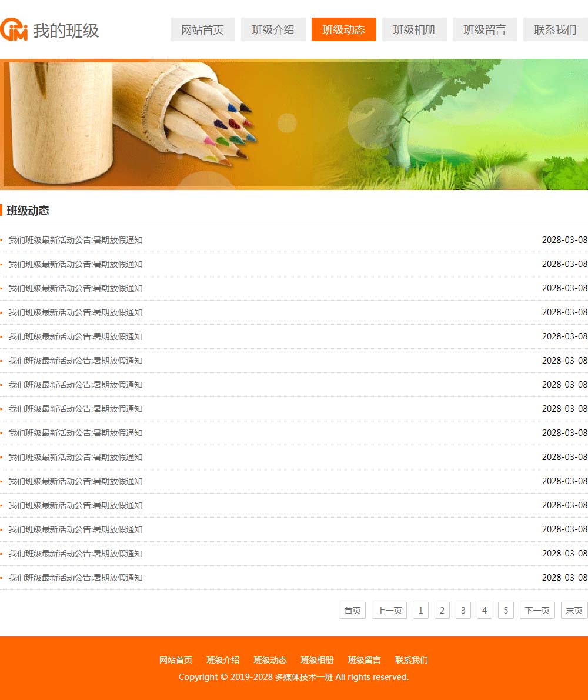Image resolution: width=588 pixels, height=700 pixels.
Task: Select page 1 in pagination
Action: pos(420,611)
